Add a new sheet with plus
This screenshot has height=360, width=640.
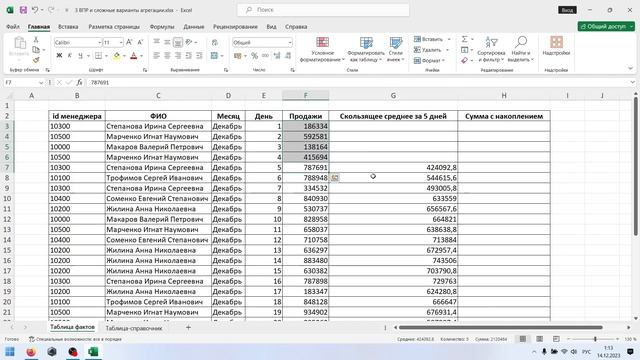point(189,327)
